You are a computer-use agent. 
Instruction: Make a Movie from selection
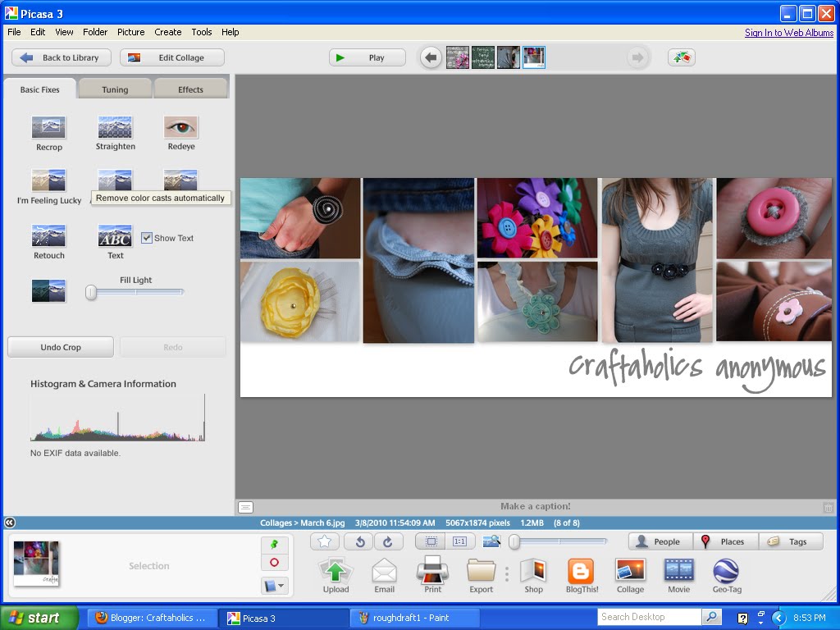(678, 571)
